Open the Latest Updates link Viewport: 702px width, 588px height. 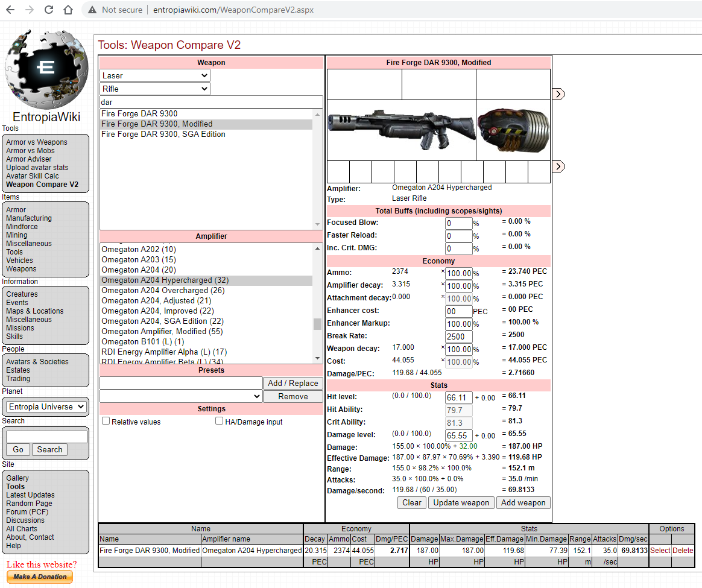click(30, 495)
